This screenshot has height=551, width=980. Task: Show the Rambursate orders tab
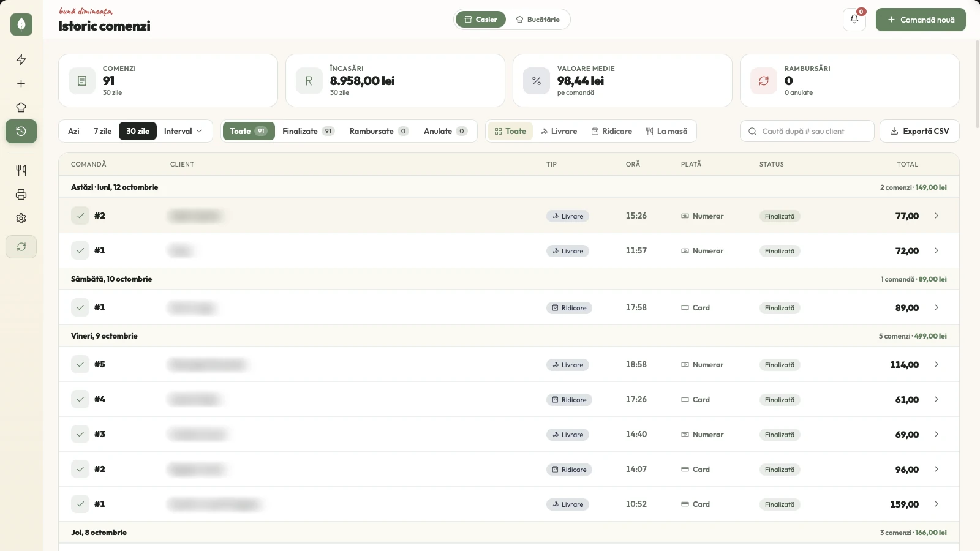tap(379, 131)
